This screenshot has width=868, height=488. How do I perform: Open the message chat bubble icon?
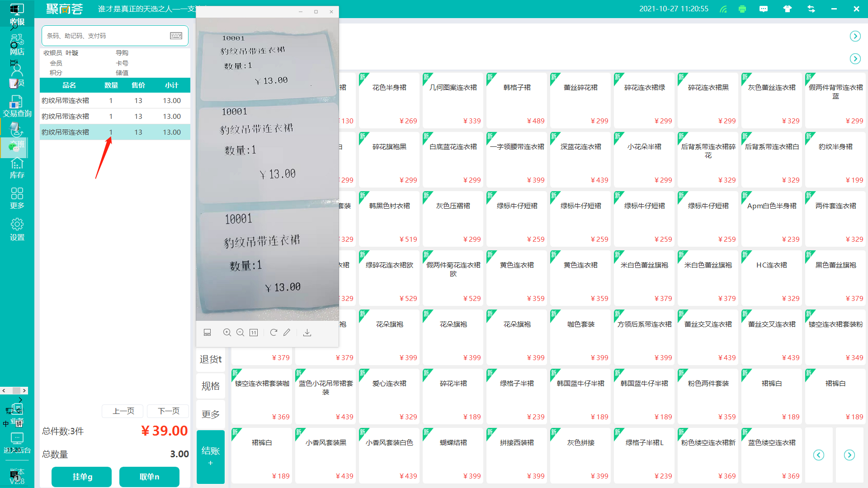coord(764,9)
